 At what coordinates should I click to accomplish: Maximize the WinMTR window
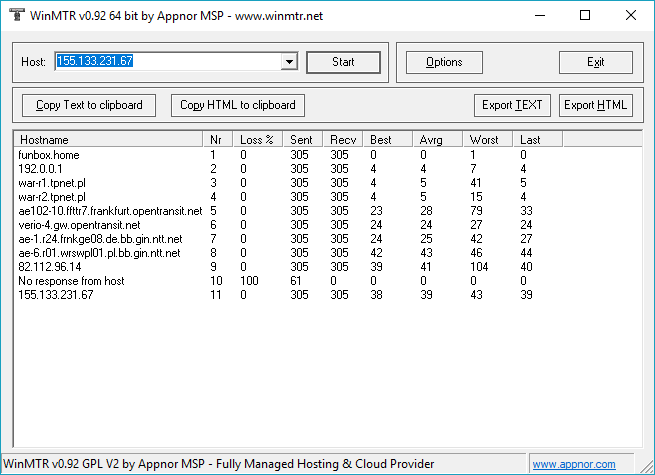pos(585,15)
